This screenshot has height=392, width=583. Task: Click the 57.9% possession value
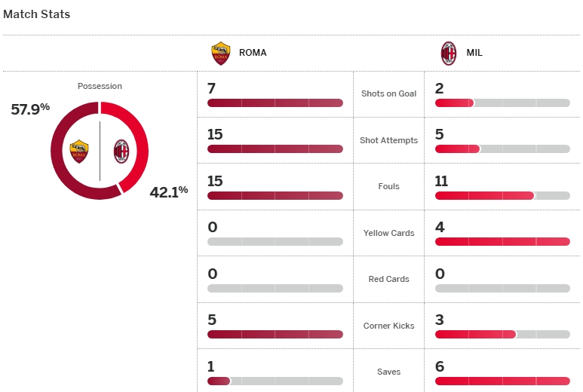click(x=30, y=109)
